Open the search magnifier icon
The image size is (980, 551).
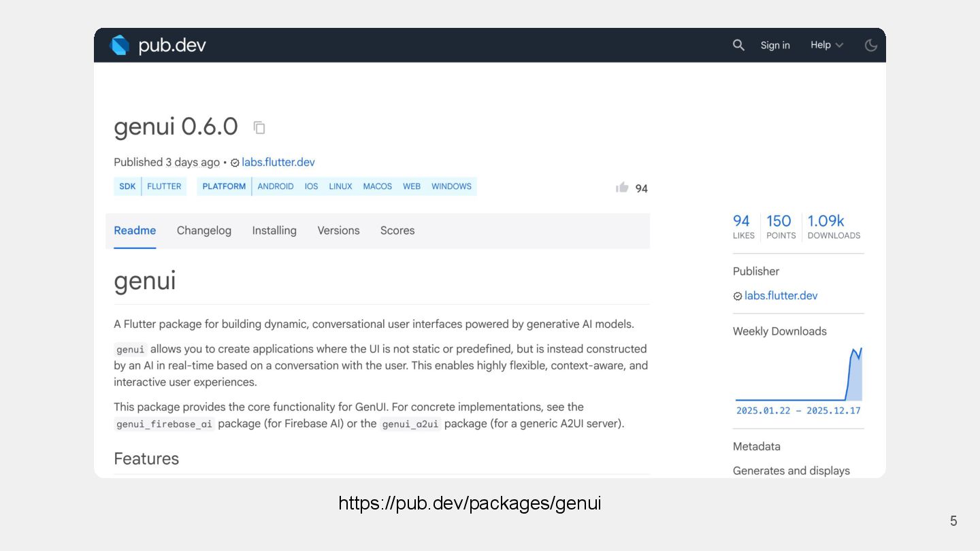coord(738,45)
